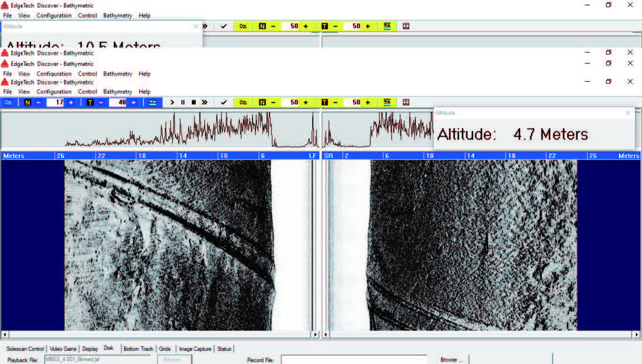Increase the blue toolbar value 17 with plus

(x=71, y=103)
